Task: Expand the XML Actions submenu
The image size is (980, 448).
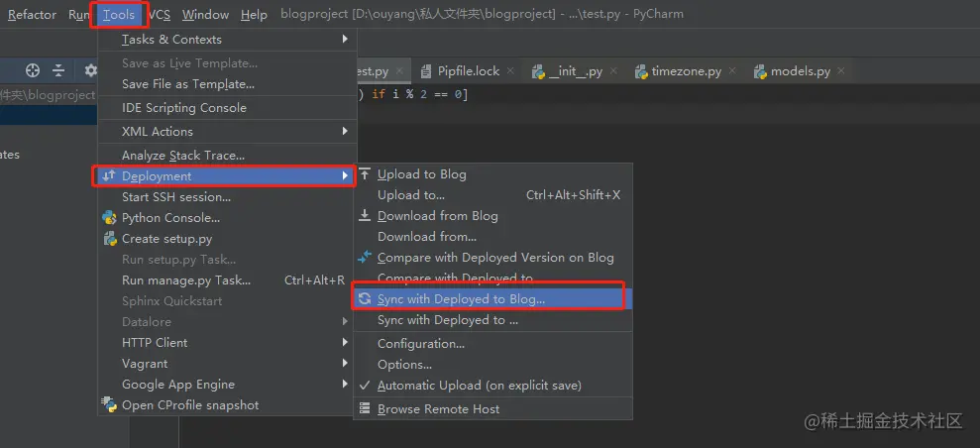Action: (228, 131)
